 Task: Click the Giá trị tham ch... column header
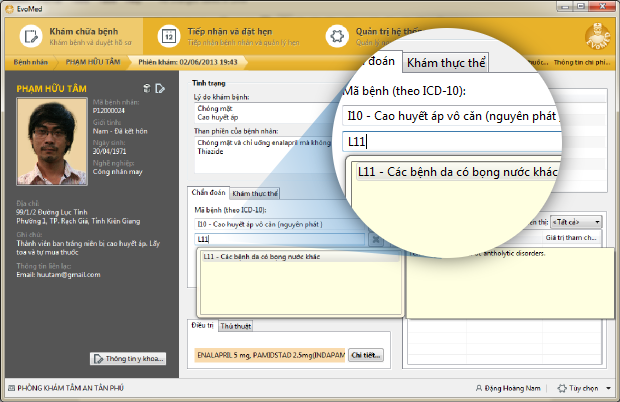[x=571, y=238]
